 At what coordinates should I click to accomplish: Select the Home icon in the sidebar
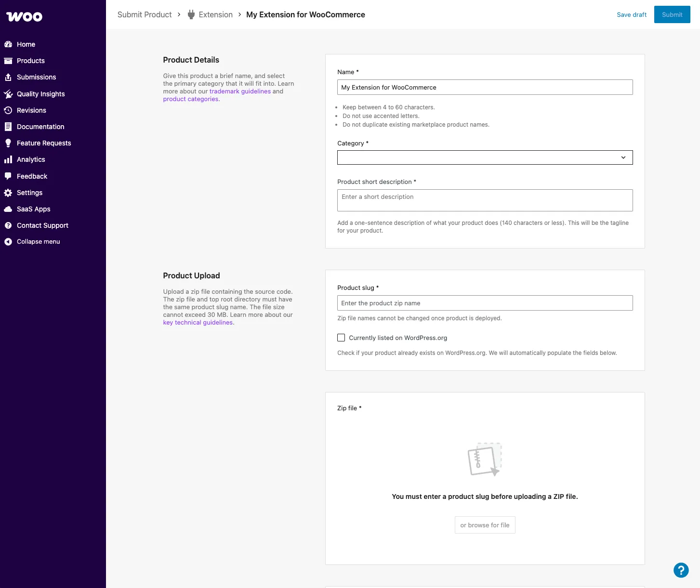9,44
